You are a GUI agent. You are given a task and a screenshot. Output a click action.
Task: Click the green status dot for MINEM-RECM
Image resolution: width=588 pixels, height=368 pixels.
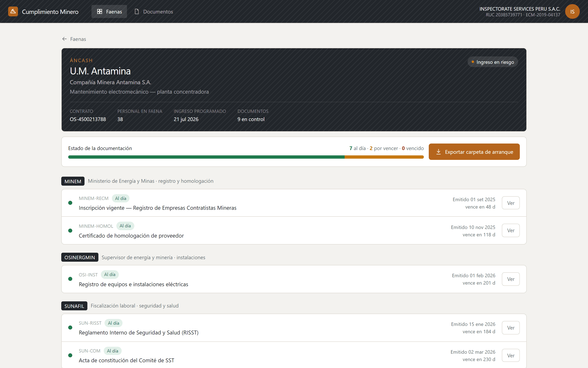pyautogui.click(x=70, y=203)
